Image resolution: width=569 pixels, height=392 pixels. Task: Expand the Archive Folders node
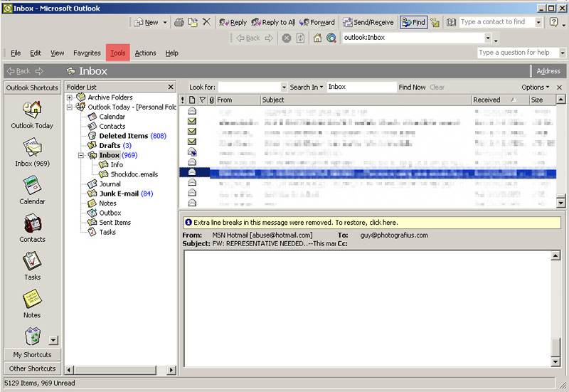click(70, 97)
